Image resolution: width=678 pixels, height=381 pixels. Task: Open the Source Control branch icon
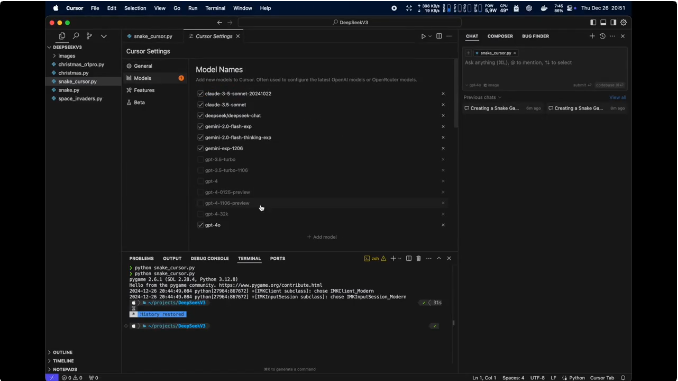pos(90,36)
